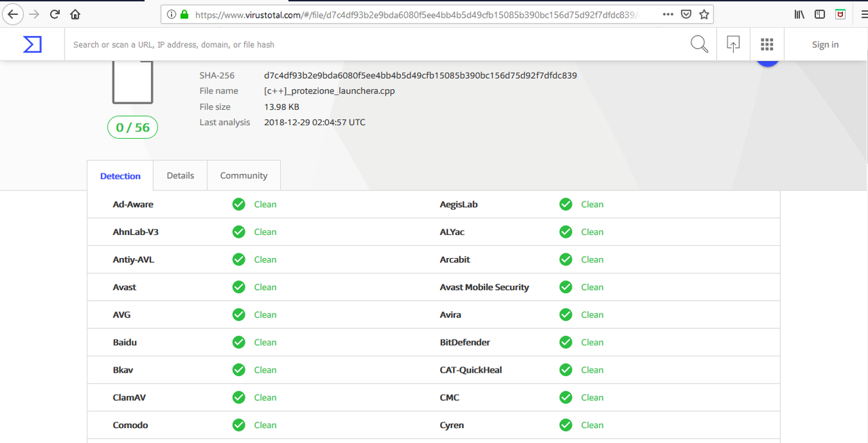Click the Avast Mobile Security engine name
868x443 pixels.
(484, 287)
